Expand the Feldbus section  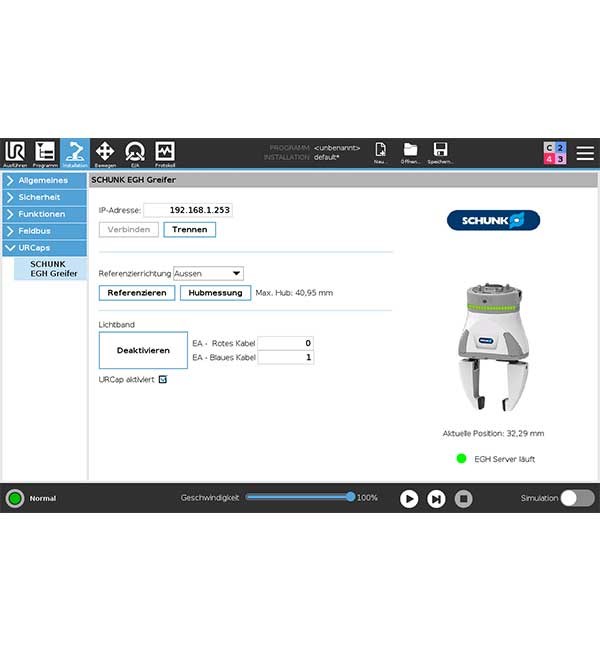click(45, 231)
